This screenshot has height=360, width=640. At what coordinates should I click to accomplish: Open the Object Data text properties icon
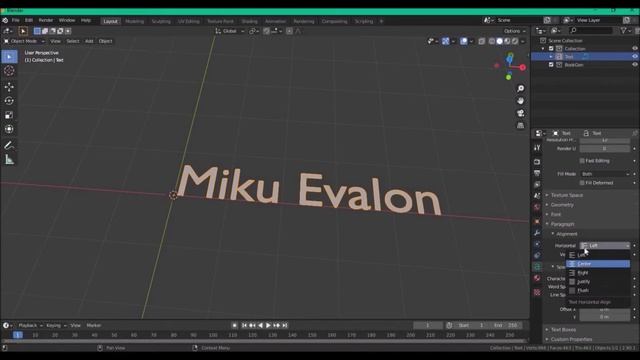tap(537, 267)
